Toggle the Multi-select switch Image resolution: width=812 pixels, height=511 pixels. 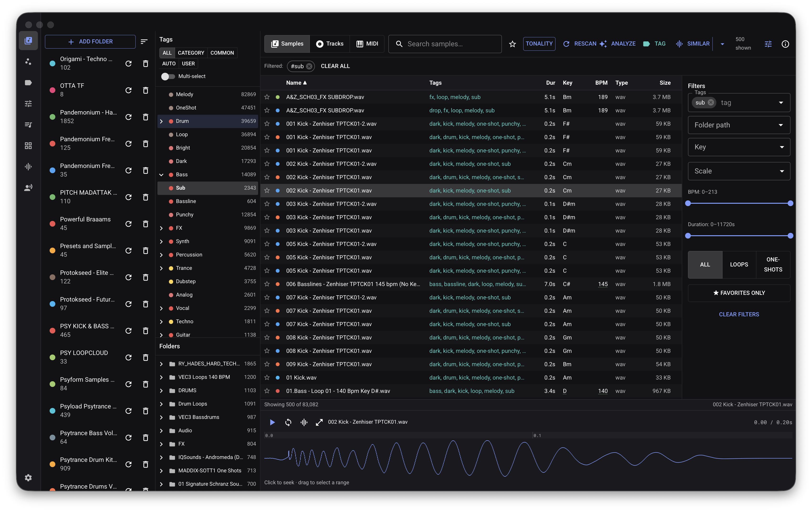[168, 76]
